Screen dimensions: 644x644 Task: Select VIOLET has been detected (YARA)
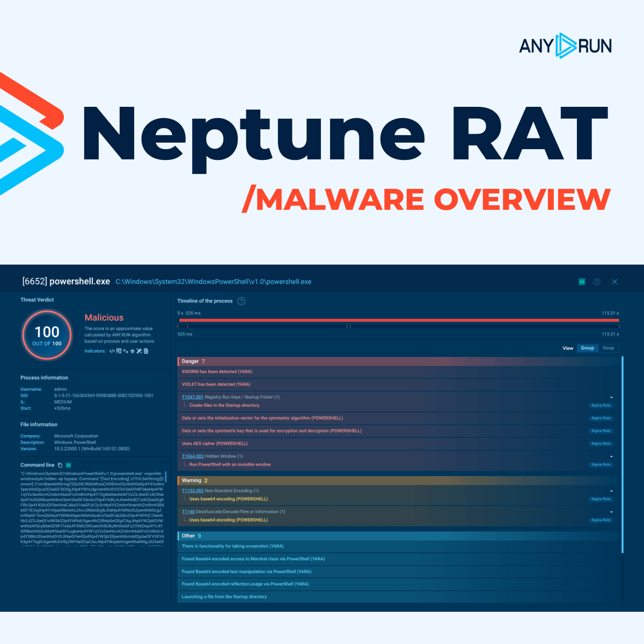[399, 384]
